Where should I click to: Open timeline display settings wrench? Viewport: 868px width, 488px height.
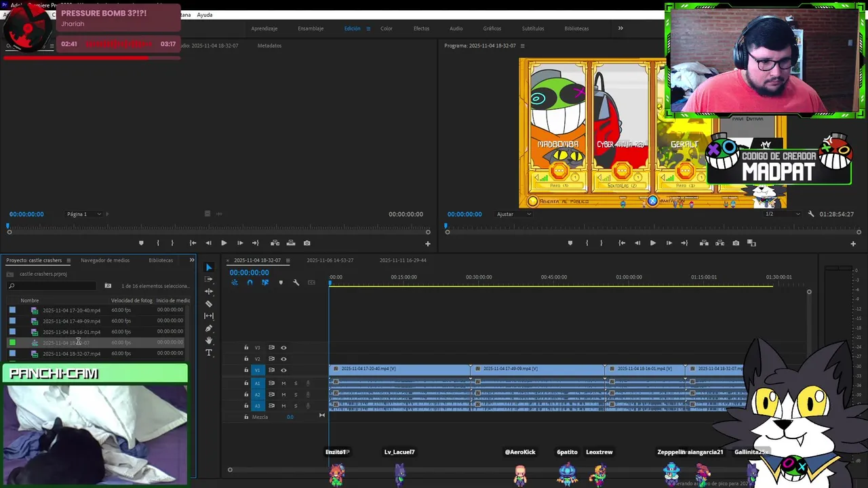296,283
